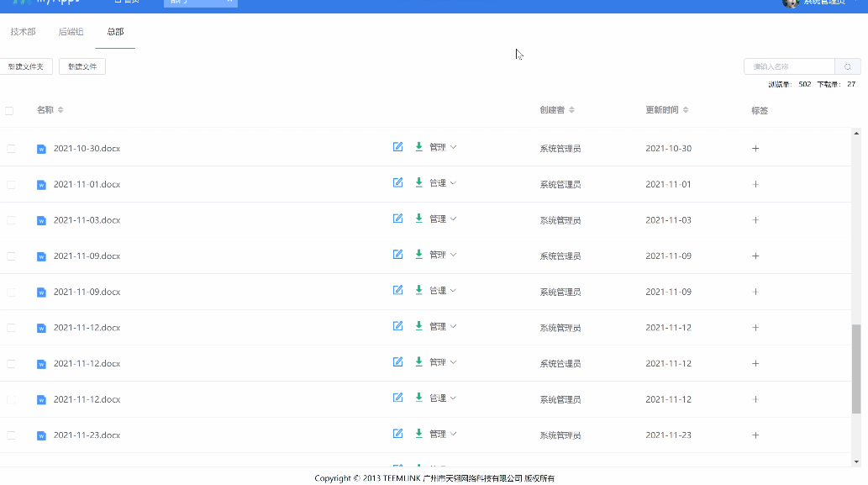Open the edit icon for 2021-11-09.docx
Viewport: 868px width, 485px height.
(x=397, y=254)
